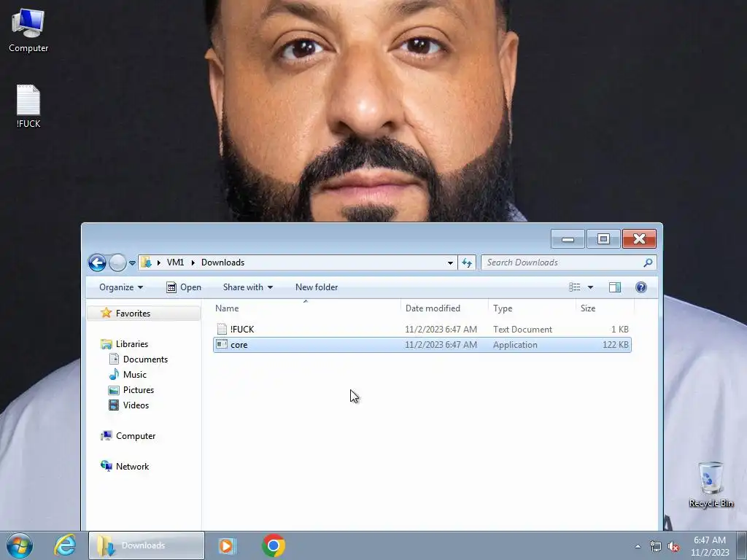This screenshot has height=560, width=747.
Task: Open recent pages dropdown beside forward arrow
Action: 133,262
